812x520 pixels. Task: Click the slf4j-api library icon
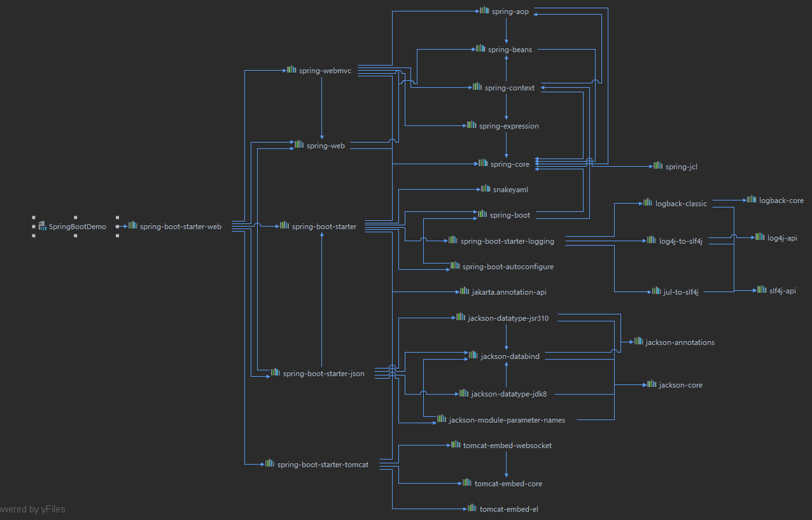click(762, 290)
